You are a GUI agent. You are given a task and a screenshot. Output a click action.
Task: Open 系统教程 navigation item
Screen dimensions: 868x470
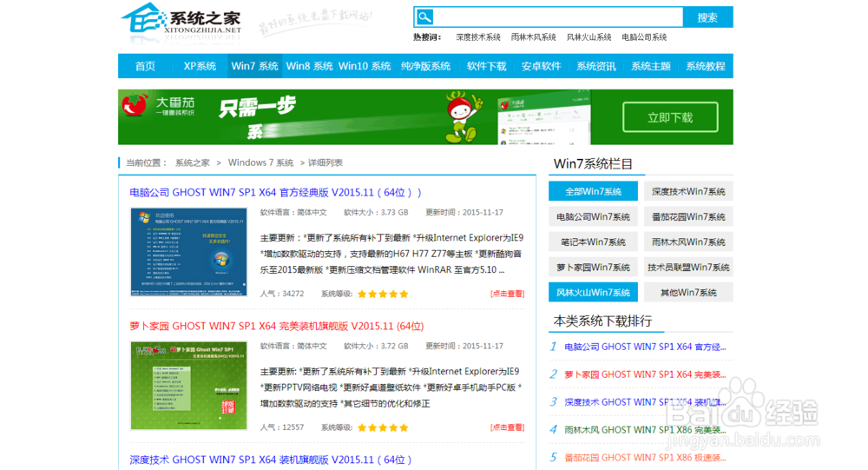(x=706, y=66)
